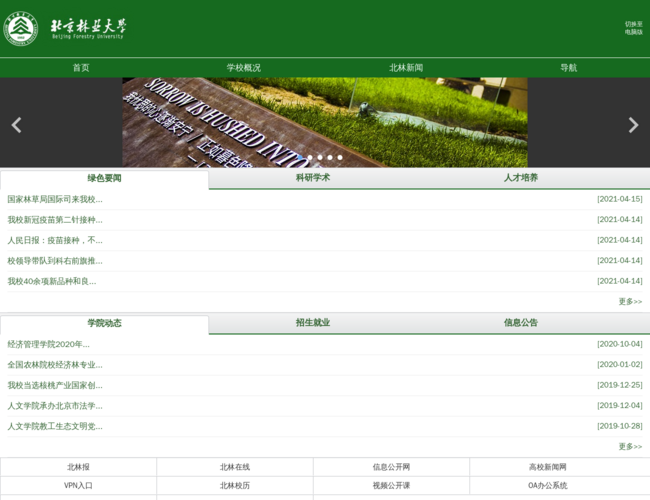Open the 导航 navigation item
The height and width of the screenshot is (500, 650).
pos(569,68)
